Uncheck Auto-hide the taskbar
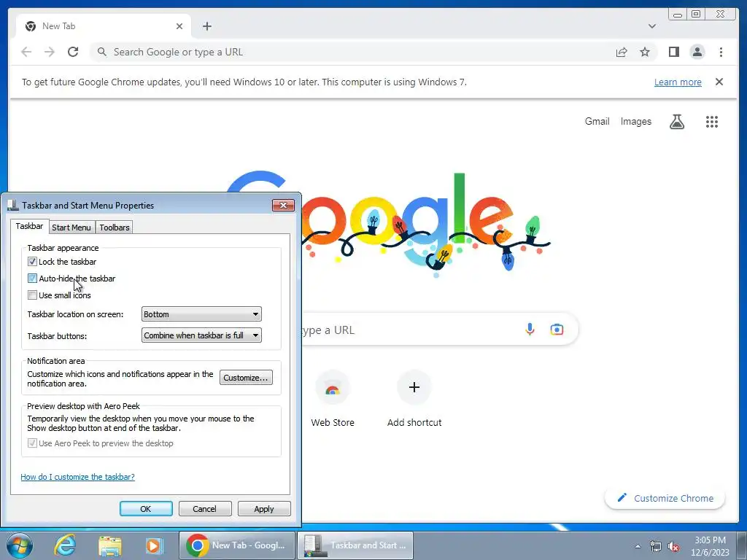The width and height of the screenshot is (747, 560). coord(32,278)
